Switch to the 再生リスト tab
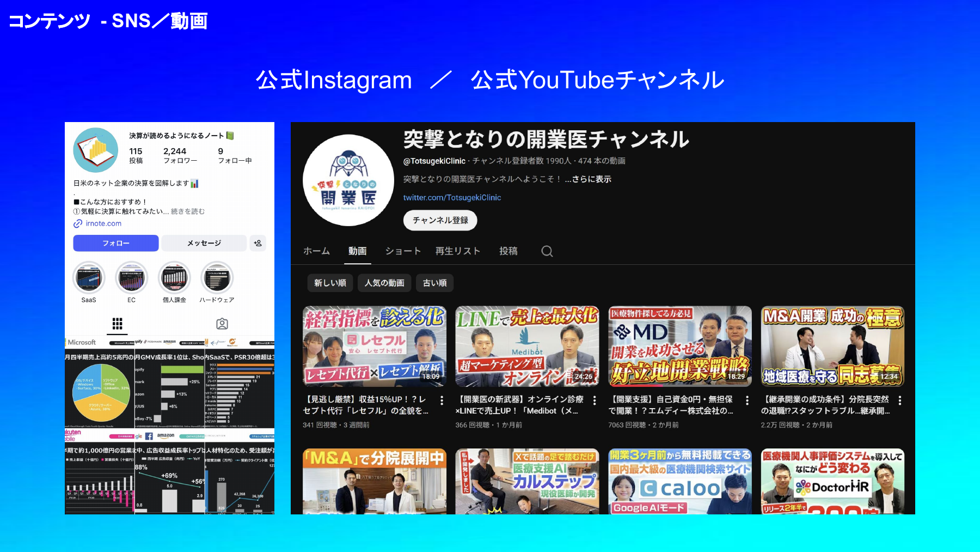980x552 pixels. coord(458,251)
